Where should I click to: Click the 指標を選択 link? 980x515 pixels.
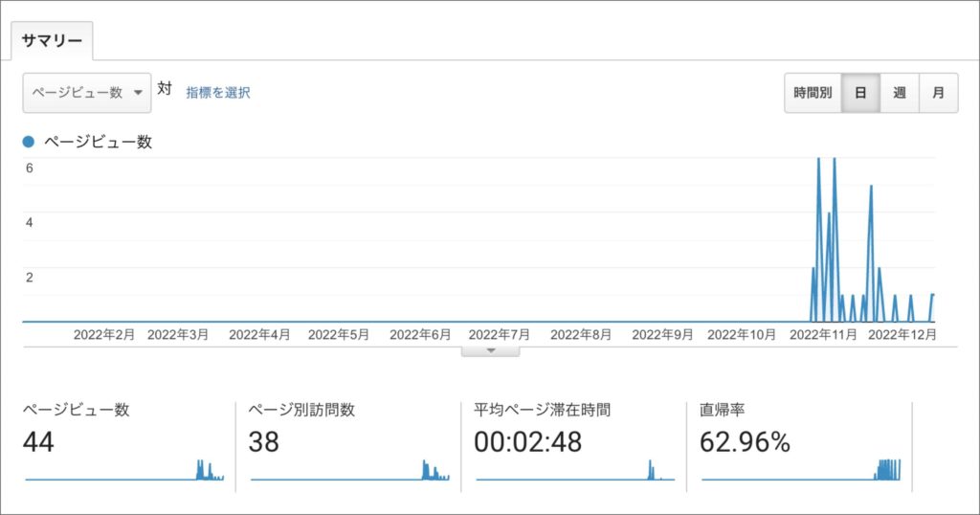218,92
